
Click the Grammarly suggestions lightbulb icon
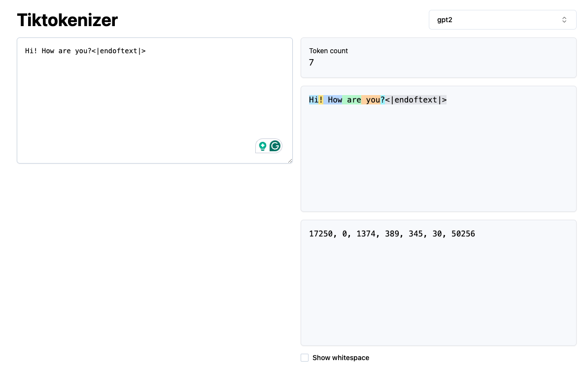(x=263, y=146)
